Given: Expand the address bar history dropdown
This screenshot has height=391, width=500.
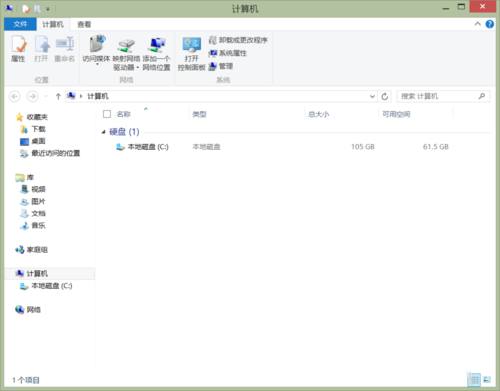Looking at the screenshot, I should [372, 97].
